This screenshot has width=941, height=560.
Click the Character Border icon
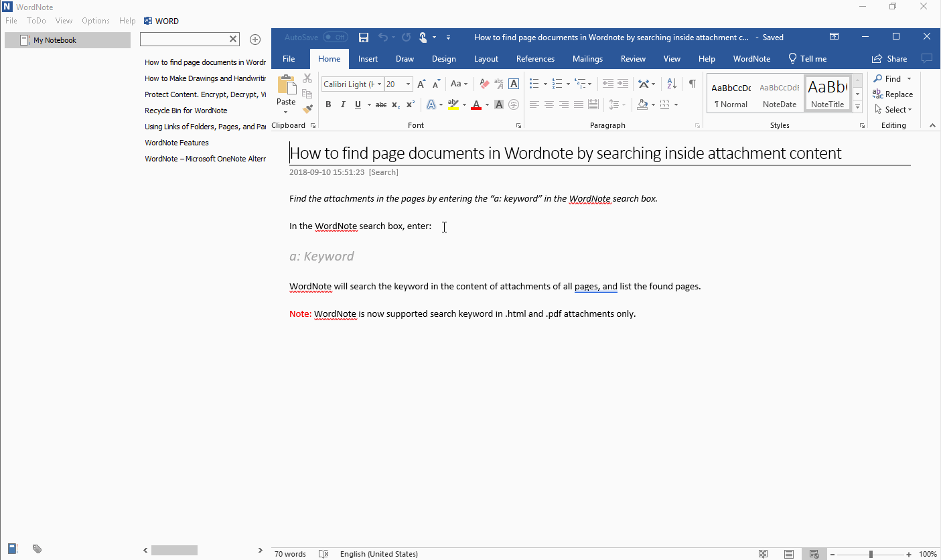514,84
